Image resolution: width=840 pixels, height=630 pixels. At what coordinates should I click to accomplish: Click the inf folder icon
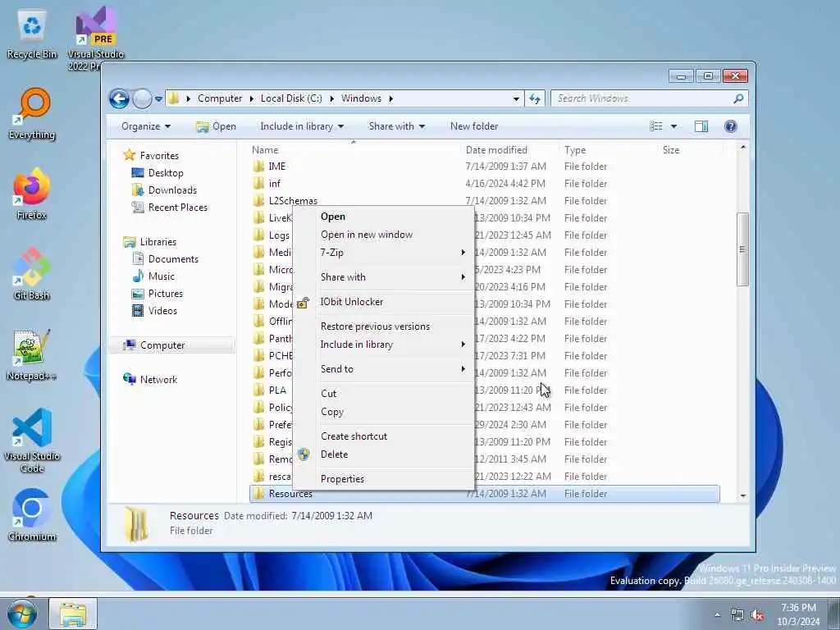point(258,183)
